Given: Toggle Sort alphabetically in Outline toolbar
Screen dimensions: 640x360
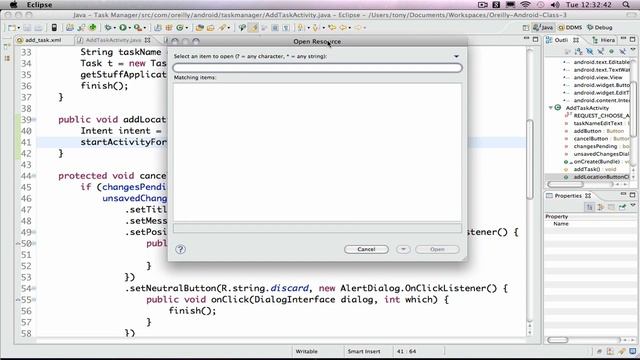Looking at the screenshot, I should tap(578, 51).
